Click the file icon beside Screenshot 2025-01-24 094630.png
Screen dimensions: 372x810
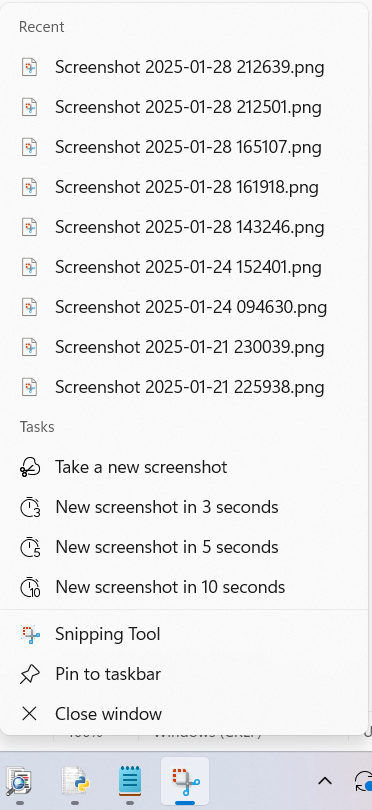pos(29,307)
